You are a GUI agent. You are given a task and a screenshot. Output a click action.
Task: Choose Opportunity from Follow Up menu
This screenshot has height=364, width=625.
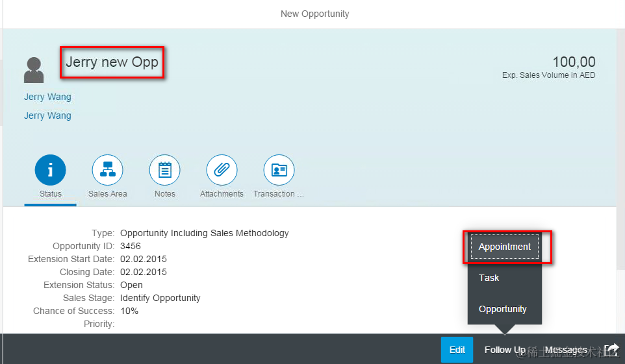503,309
